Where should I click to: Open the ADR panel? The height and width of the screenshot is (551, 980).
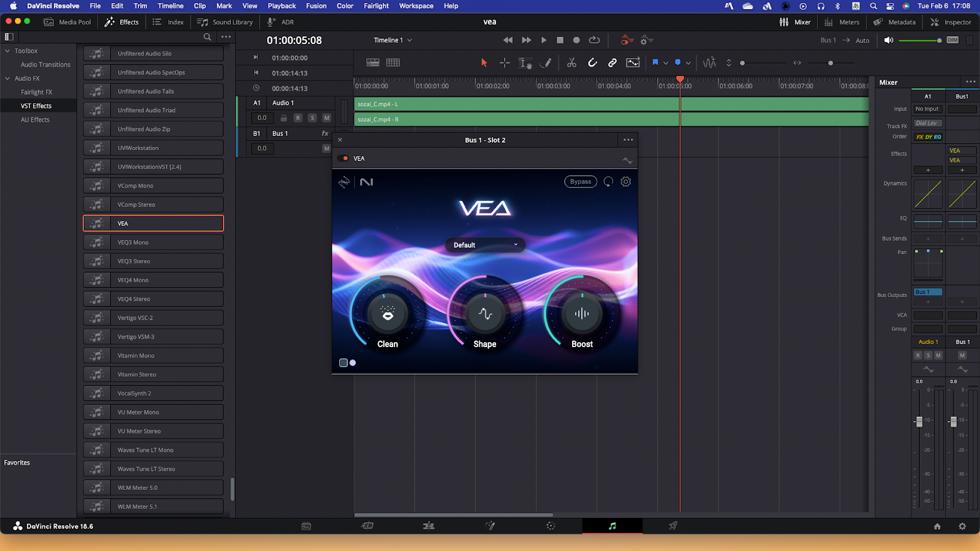(x=281, y=22)
